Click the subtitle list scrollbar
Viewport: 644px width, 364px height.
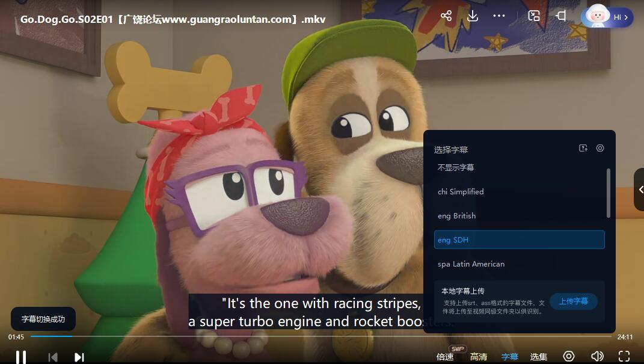(x=609, y=193)
